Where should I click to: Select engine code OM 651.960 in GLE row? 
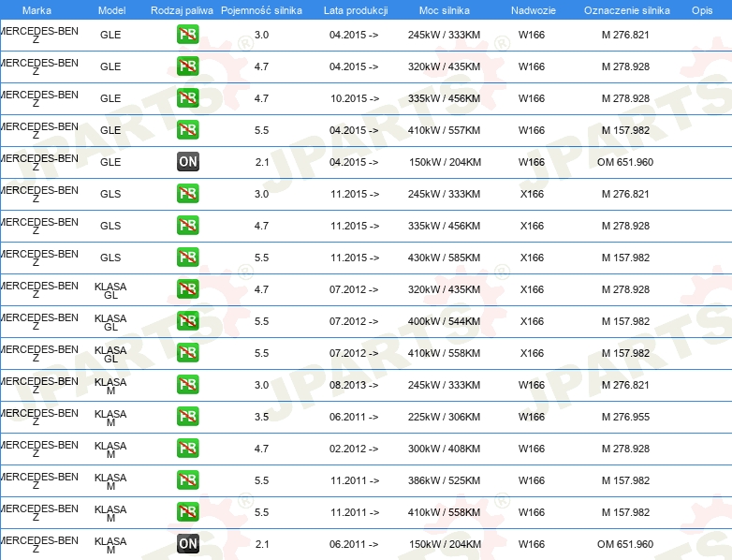tap(625, 162)
